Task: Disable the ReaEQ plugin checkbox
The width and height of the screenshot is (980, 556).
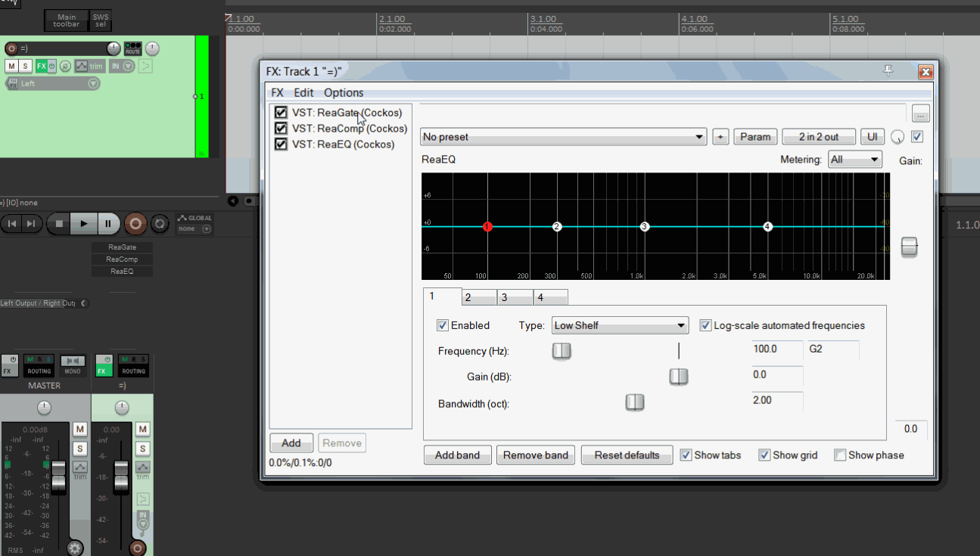Action: [x=281, y=144]
